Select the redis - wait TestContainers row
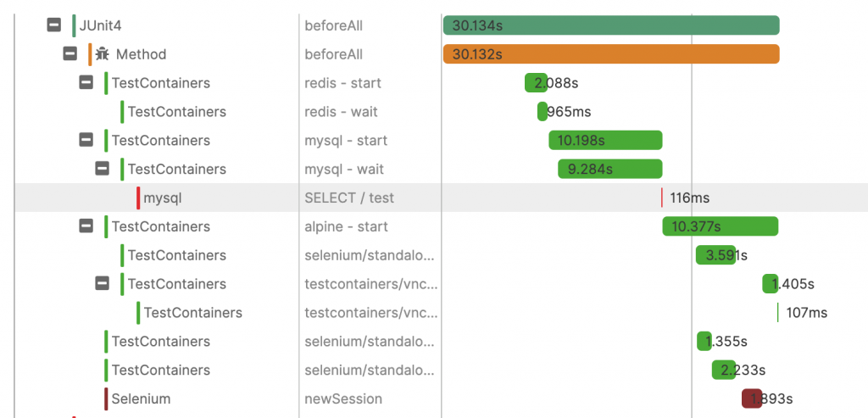This screenshot has width=868, height=418. click(x=441, y=112)
